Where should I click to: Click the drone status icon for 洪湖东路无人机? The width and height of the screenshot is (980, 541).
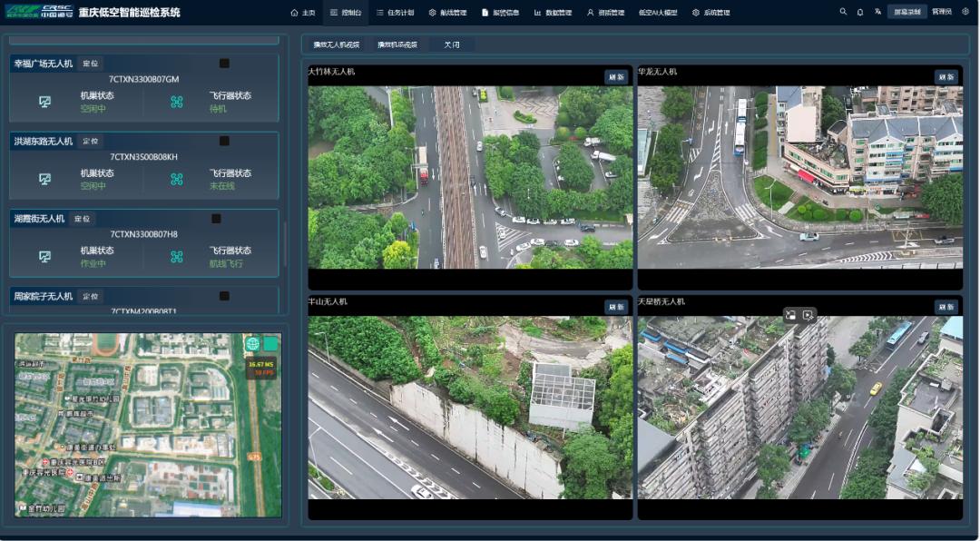click(177, 180)
